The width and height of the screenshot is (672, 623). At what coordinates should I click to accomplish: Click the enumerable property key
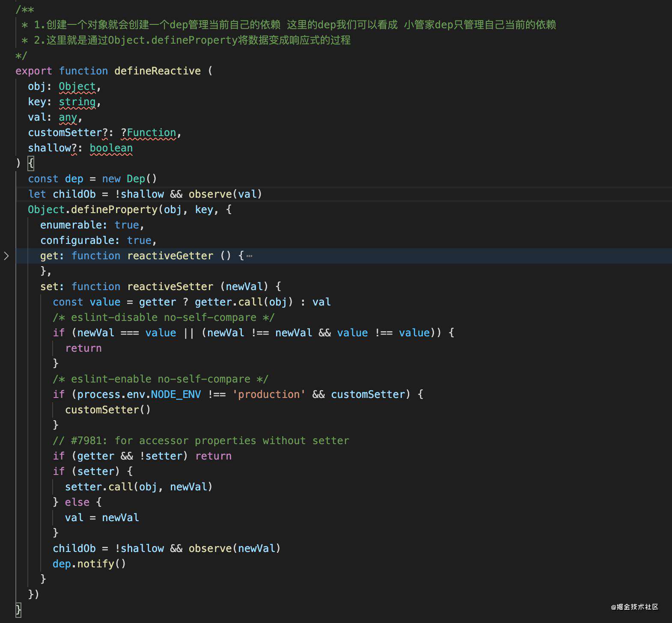click(x=71, y=225)
